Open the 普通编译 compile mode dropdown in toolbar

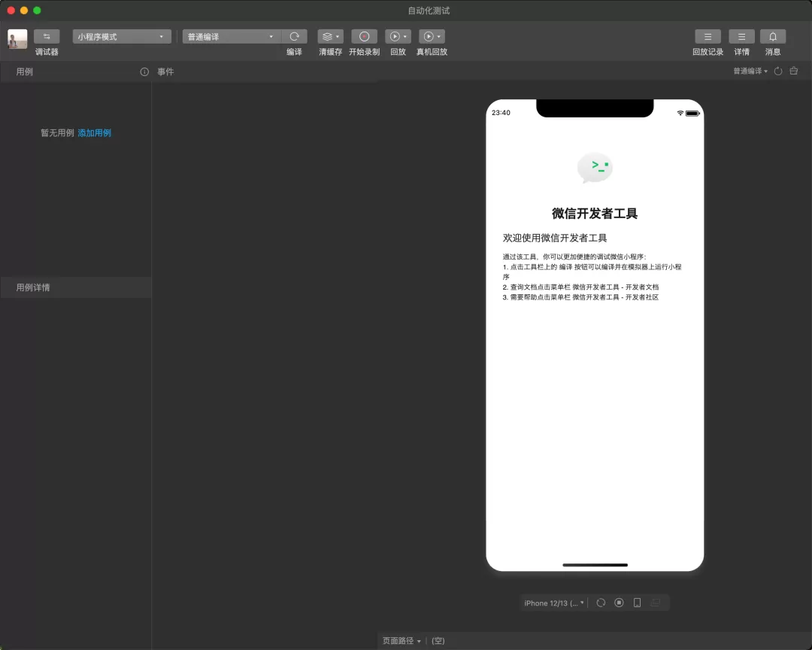tap(232, 37)
